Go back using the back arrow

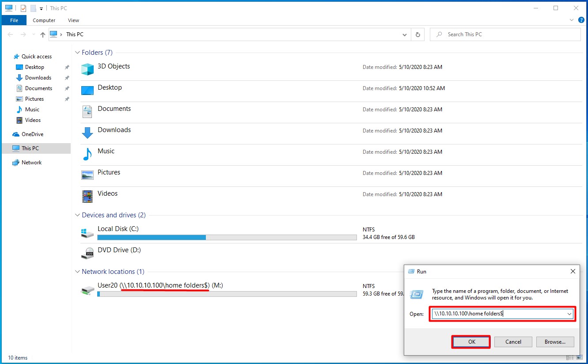click(11, 34)
